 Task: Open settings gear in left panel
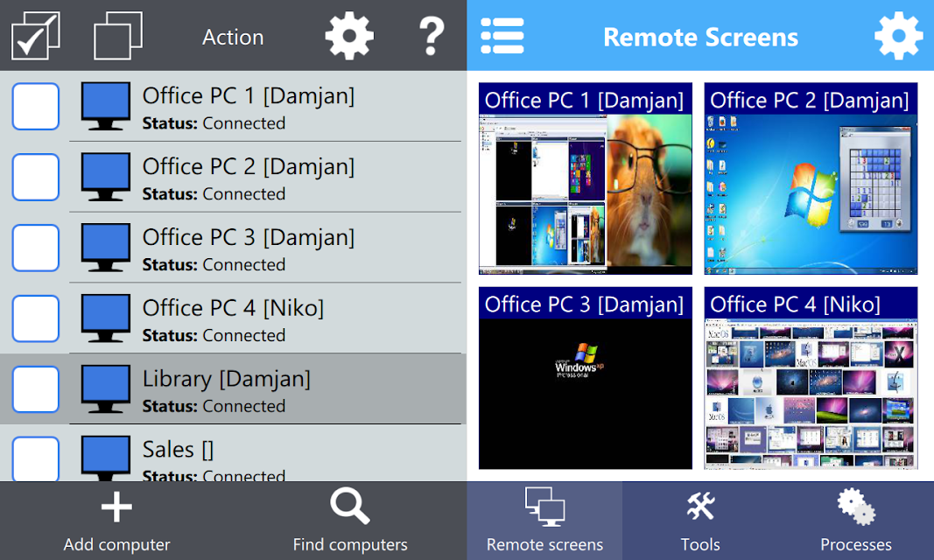(x=349, y=36)
